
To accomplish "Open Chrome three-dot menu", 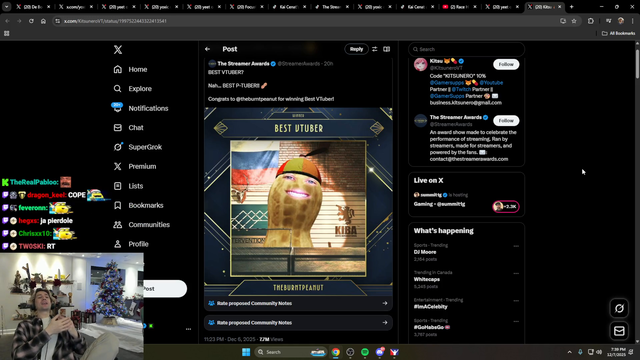I will (x=633, y=21).
